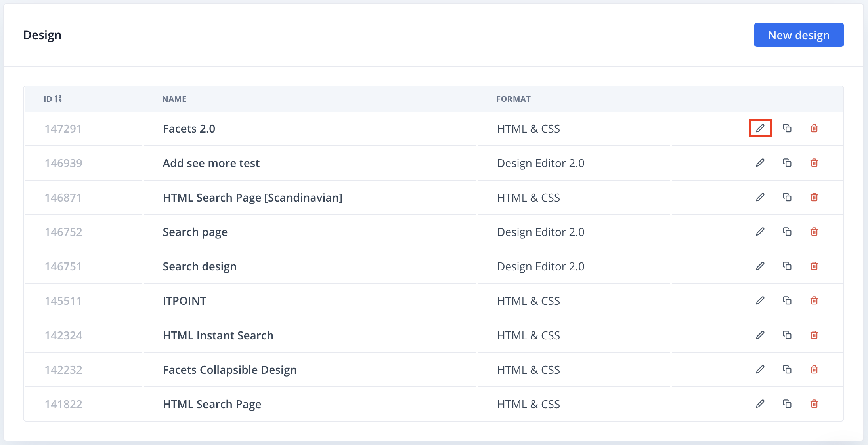Delete the Add see more test design
Image resolution: width=868 pixels, height=445 pixels.
click(814, 163)
